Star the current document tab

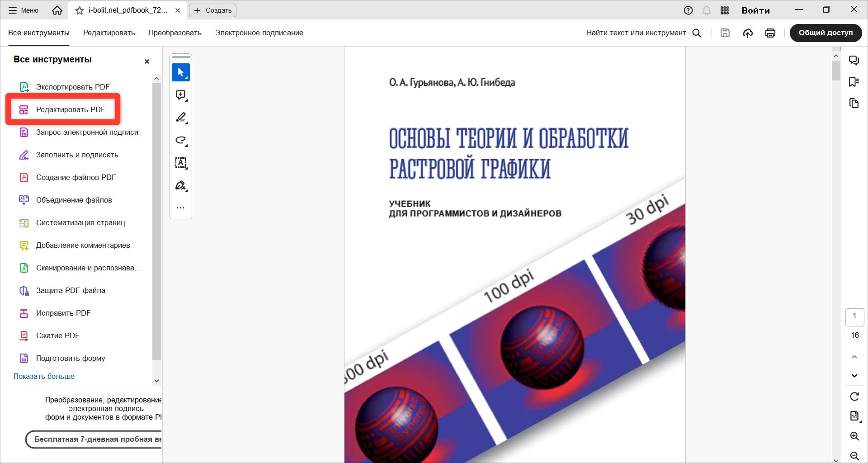80,10
